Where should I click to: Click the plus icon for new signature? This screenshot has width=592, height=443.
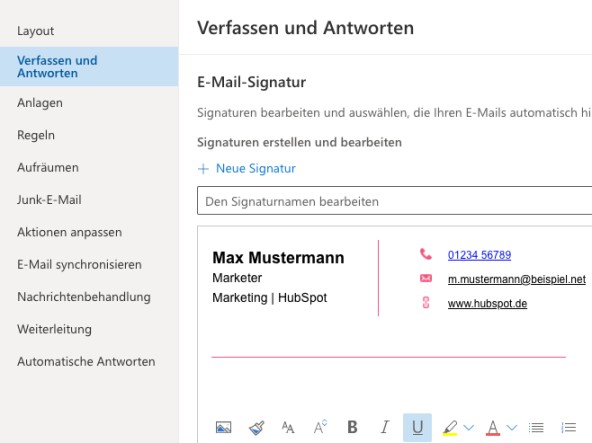(203, 169)
